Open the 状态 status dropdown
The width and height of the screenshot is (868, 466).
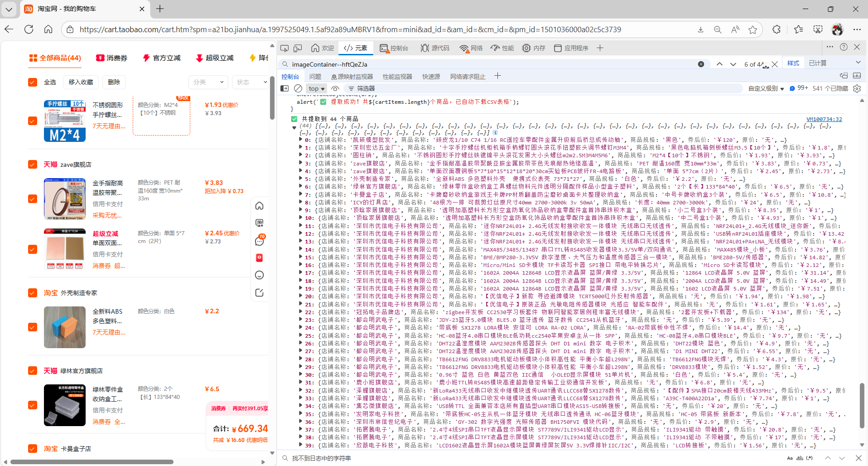pos(251,82)
